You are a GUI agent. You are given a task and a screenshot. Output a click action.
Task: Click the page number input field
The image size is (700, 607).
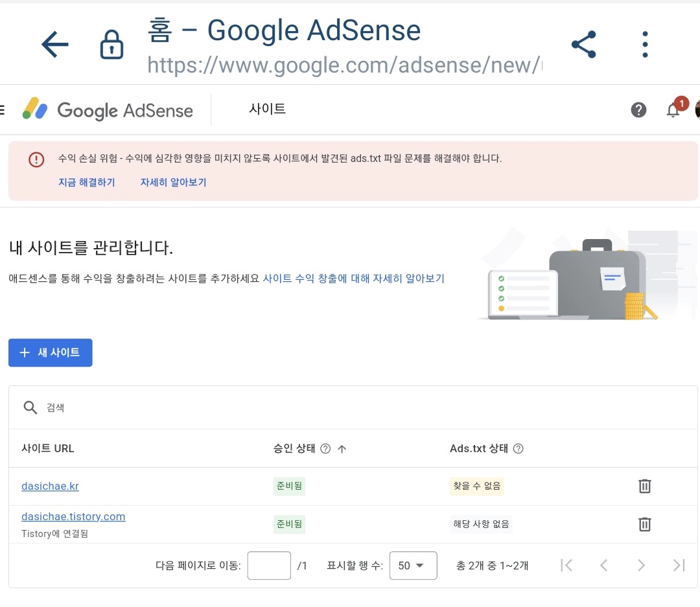[268, 565]
